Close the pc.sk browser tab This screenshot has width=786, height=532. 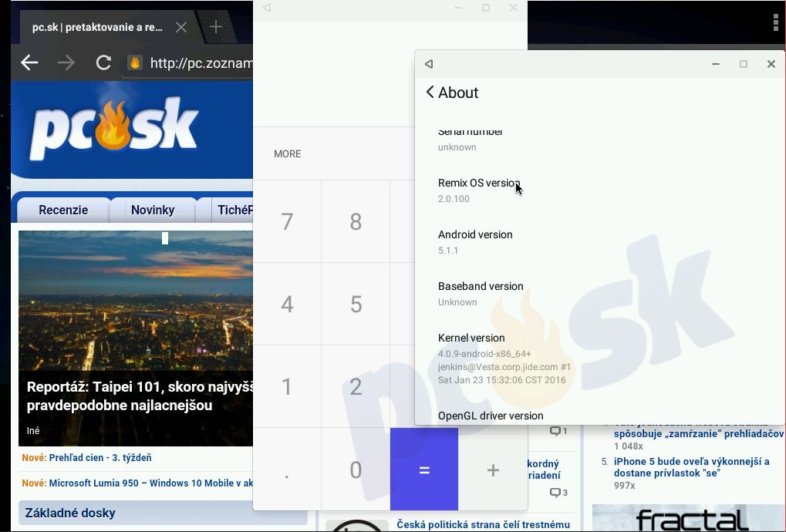click(181, 28)
